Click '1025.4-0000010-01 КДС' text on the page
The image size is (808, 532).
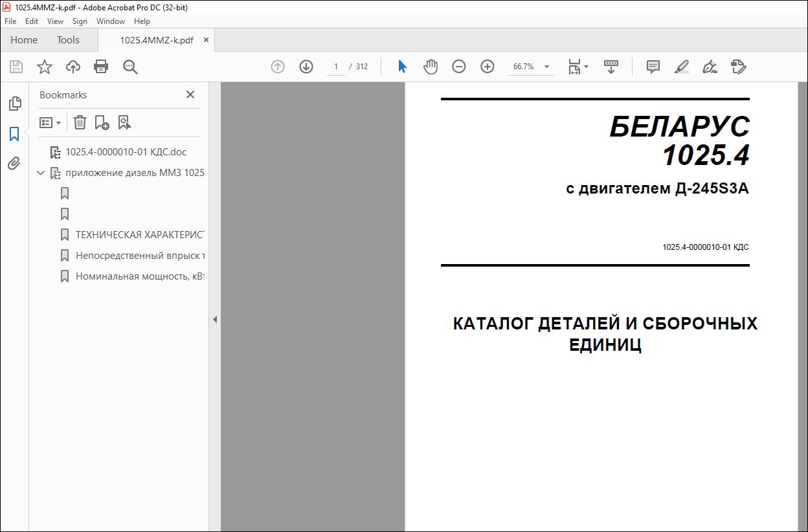point(706,247)
